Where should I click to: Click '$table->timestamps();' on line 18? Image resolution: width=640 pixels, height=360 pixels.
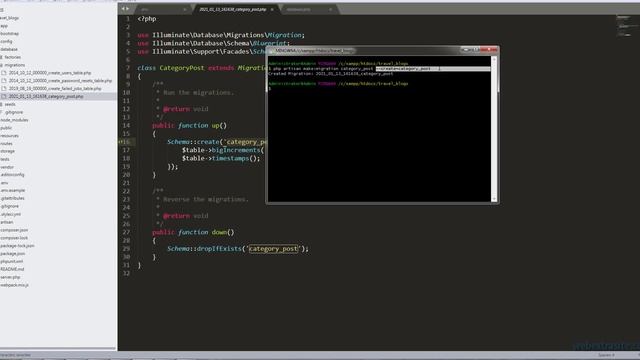click(221, 158)
